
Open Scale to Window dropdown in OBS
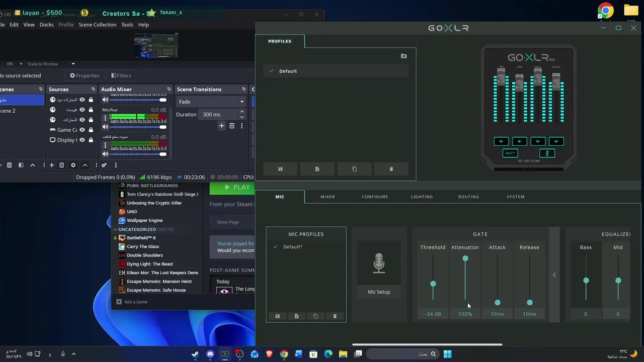[x=50, y=64]
